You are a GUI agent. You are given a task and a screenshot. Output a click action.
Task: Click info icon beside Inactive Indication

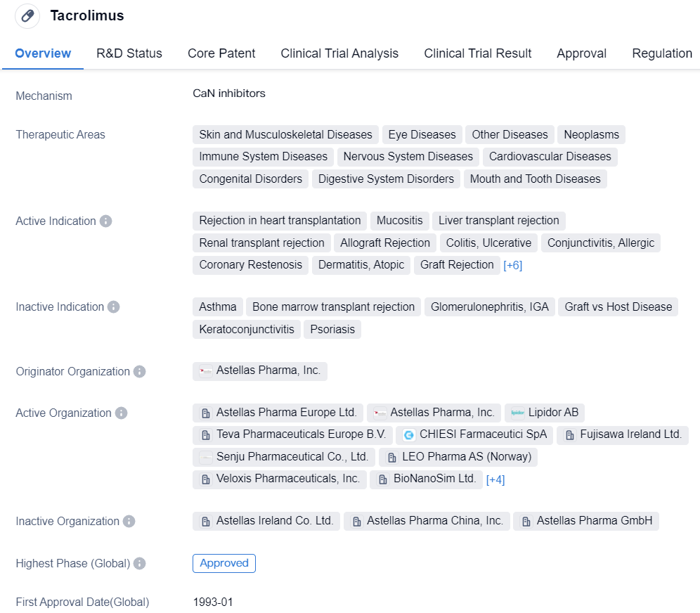(x=114, y=307)
